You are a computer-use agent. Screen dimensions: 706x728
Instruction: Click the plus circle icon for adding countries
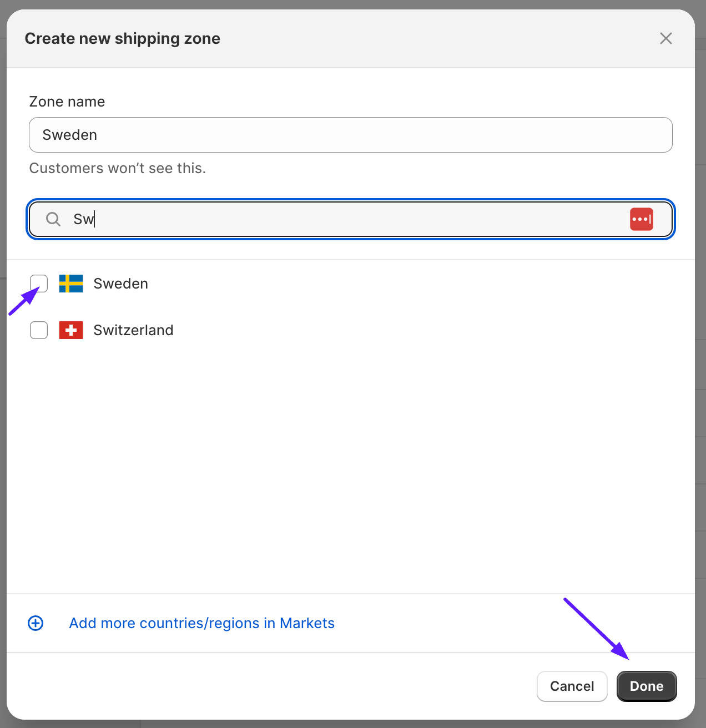pos(36,623)
